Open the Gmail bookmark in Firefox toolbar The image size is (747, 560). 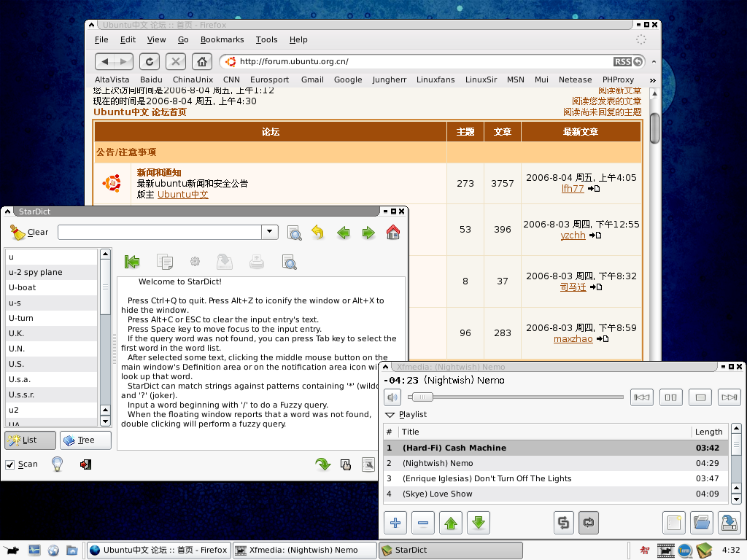(312, 80)
